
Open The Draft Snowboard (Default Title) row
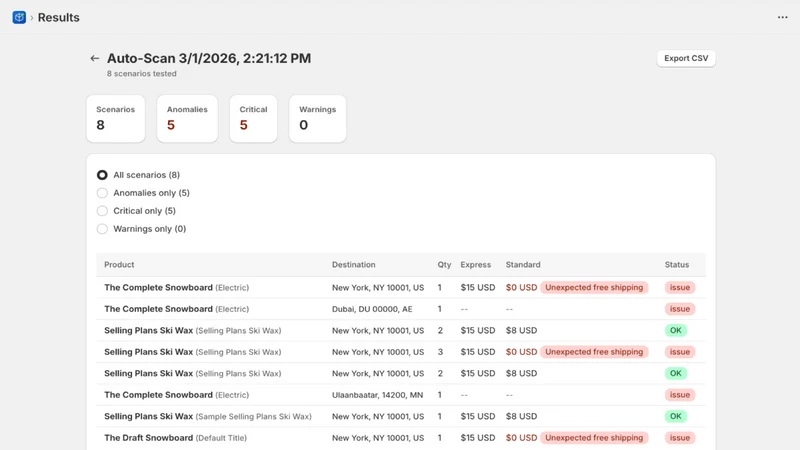tap(401, 438)
